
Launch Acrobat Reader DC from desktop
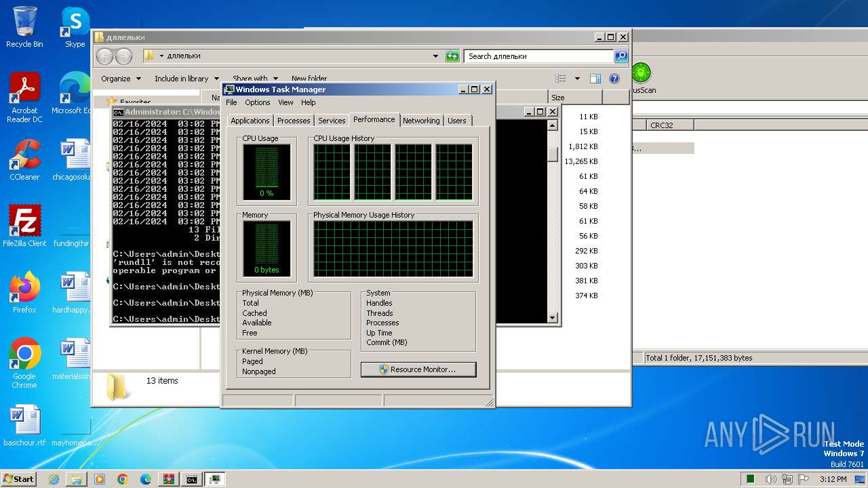pyautogui.click(x=24, y=98)
